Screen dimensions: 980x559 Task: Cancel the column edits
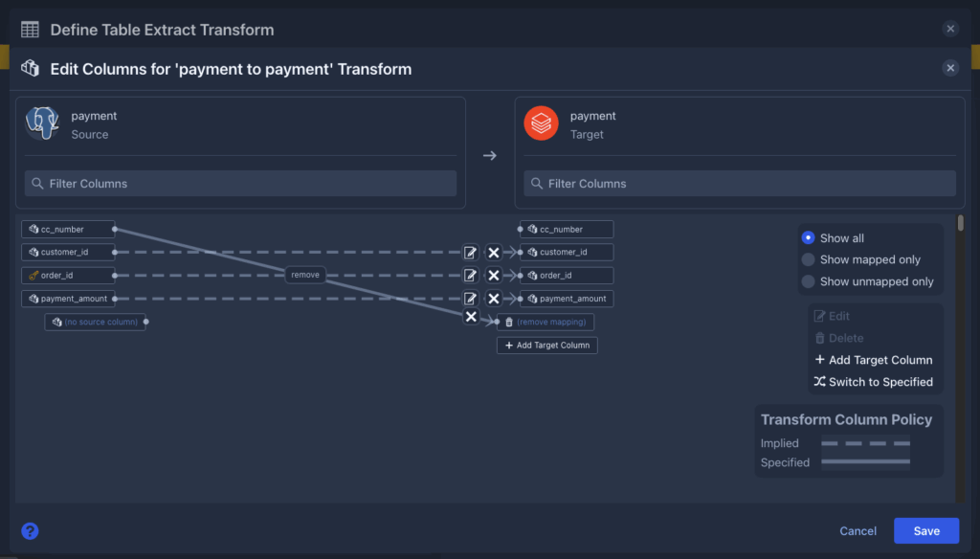coord(857,531)
